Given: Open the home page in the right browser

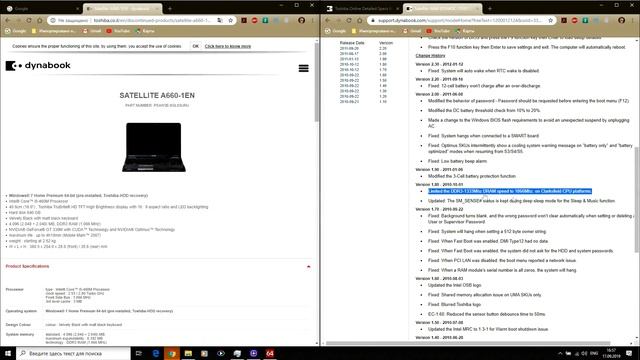Looking at the screenshot, I should point(360,20).
